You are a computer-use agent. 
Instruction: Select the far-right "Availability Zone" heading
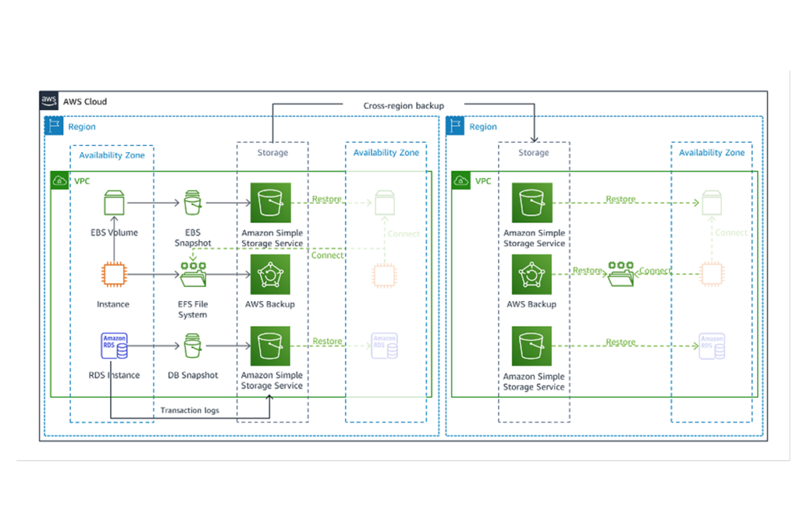[x=712, y=152]
